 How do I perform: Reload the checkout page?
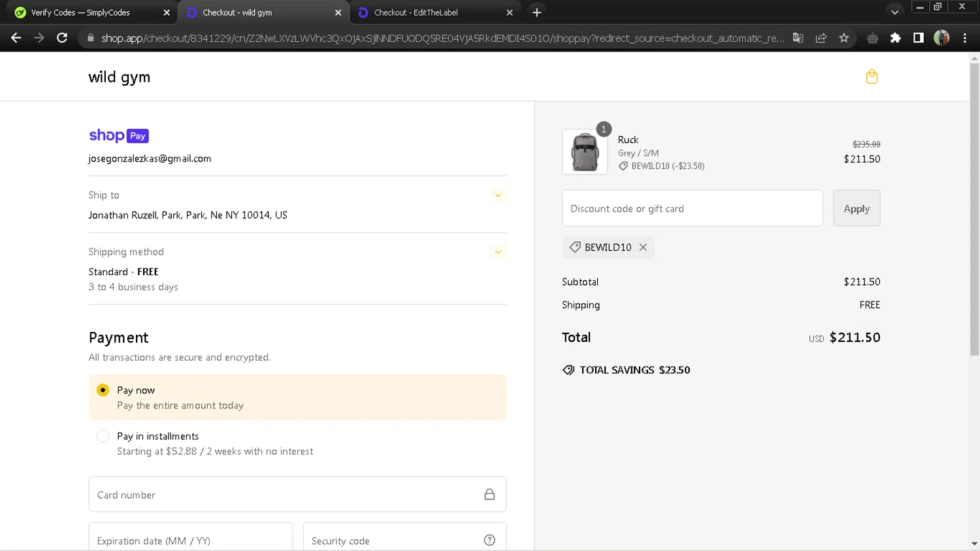coord(62,38)
